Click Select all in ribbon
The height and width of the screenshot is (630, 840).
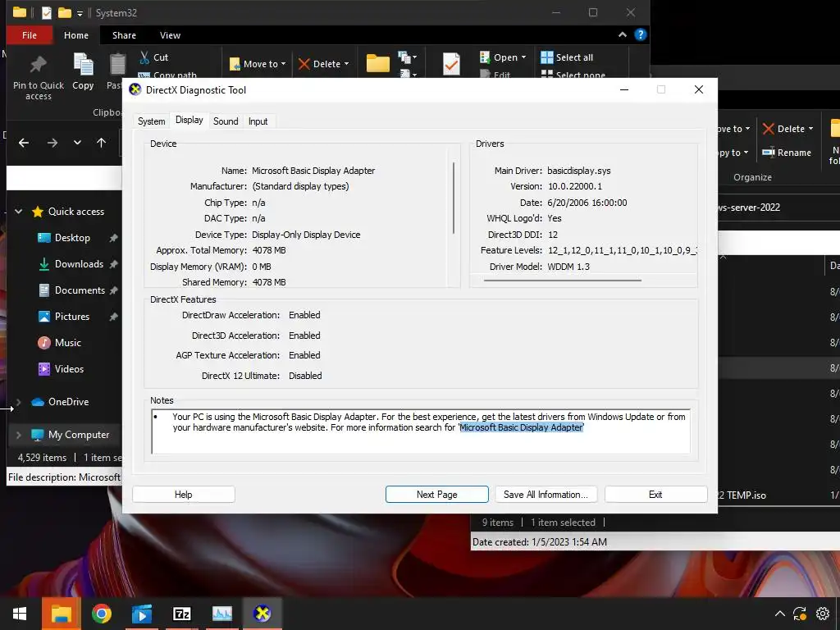pos(567,57)
